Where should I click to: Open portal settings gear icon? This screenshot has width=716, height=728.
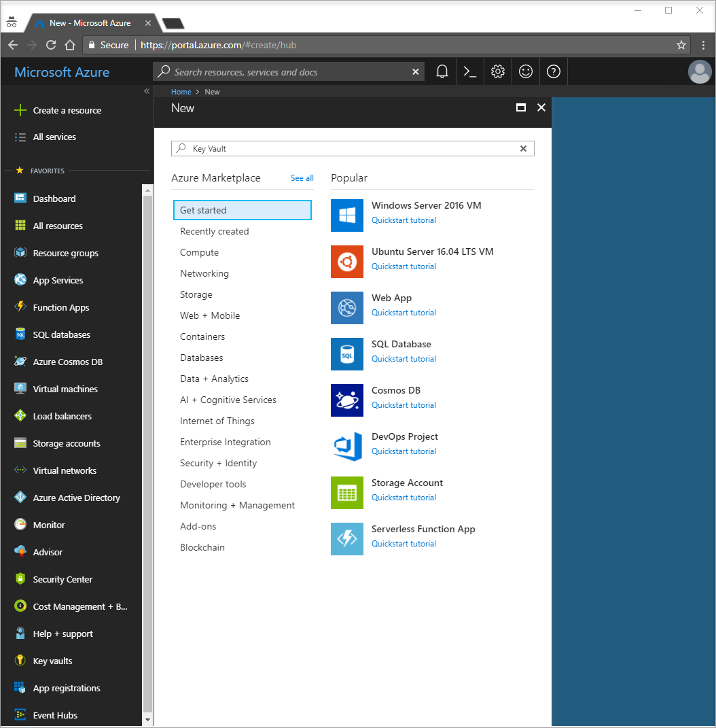tap(498, 71)
